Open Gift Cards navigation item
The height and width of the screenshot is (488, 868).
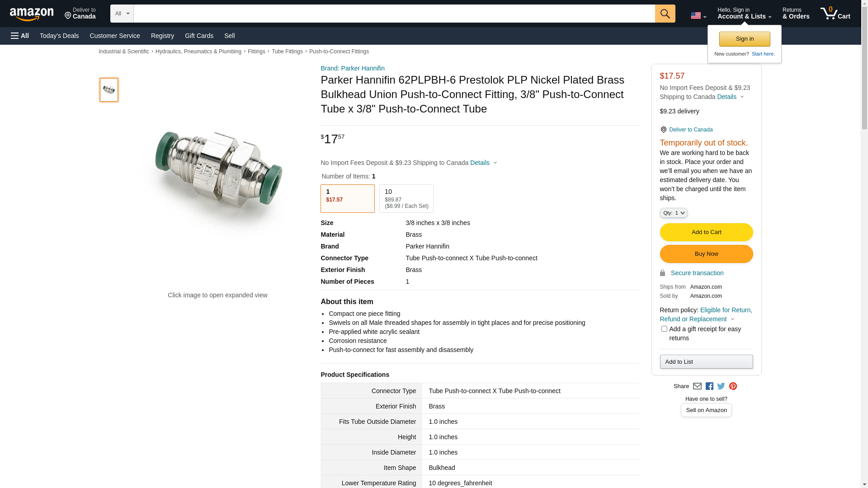click(x=199, y=36)
